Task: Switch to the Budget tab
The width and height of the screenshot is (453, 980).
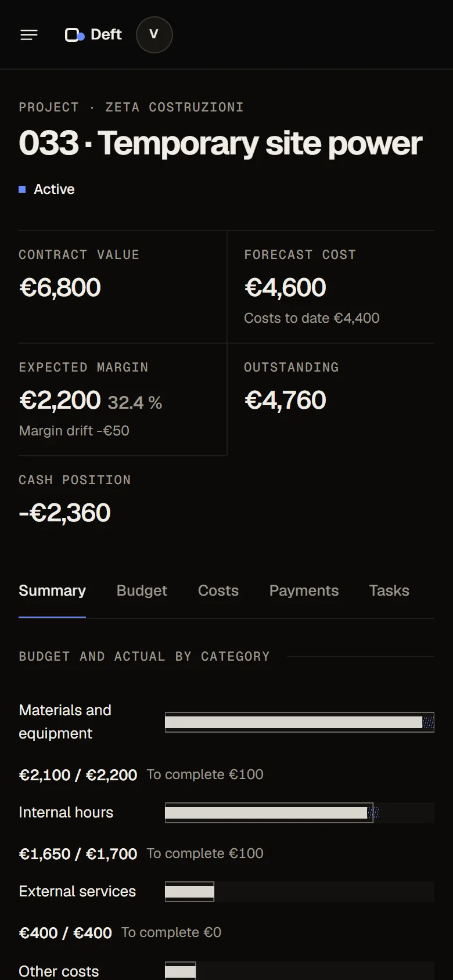Action: (142, 590)
